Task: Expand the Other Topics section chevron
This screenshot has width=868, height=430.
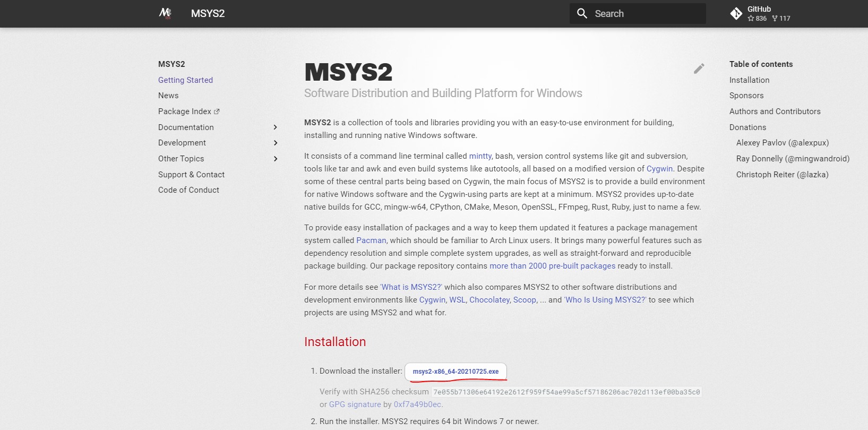Action: tap(275, 159)
